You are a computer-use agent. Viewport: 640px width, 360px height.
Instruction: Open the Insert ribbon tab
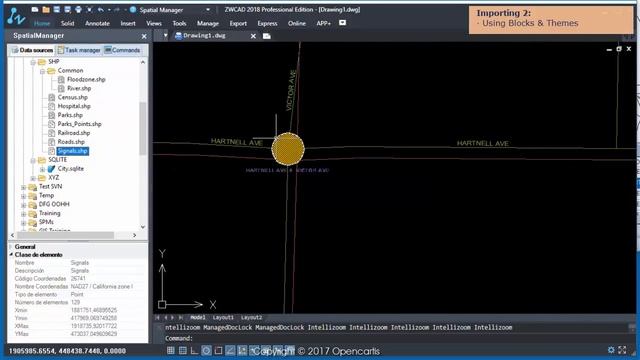128,23
